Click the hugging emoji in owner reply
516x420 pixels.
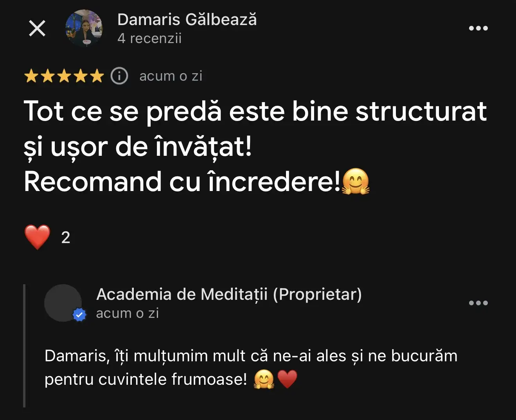click(264, 379)
